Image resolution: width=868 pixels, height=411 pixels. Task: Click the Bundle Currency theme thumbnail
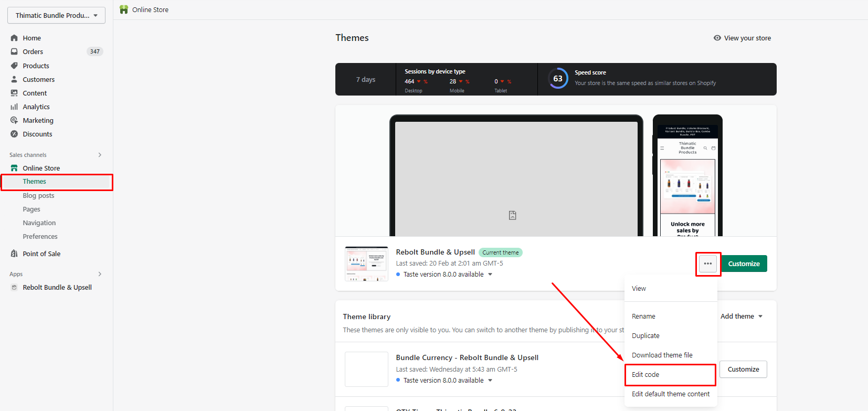(x=366, y=369)
